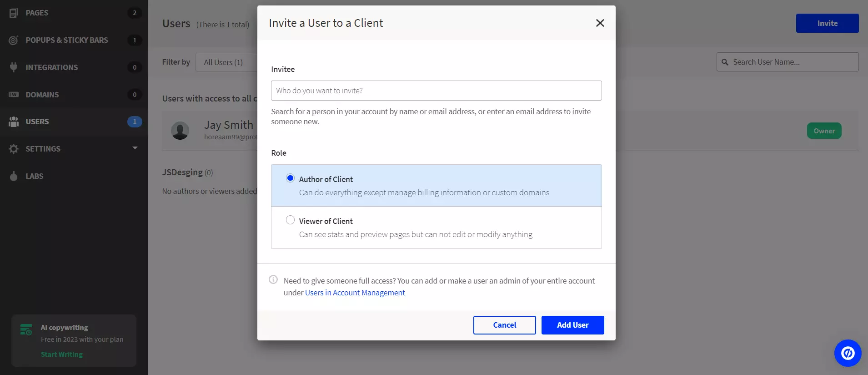The width and height of the screenshot is (868, 375).
Task: Click the Settings gear icon
Action: [x=14, y=149]
